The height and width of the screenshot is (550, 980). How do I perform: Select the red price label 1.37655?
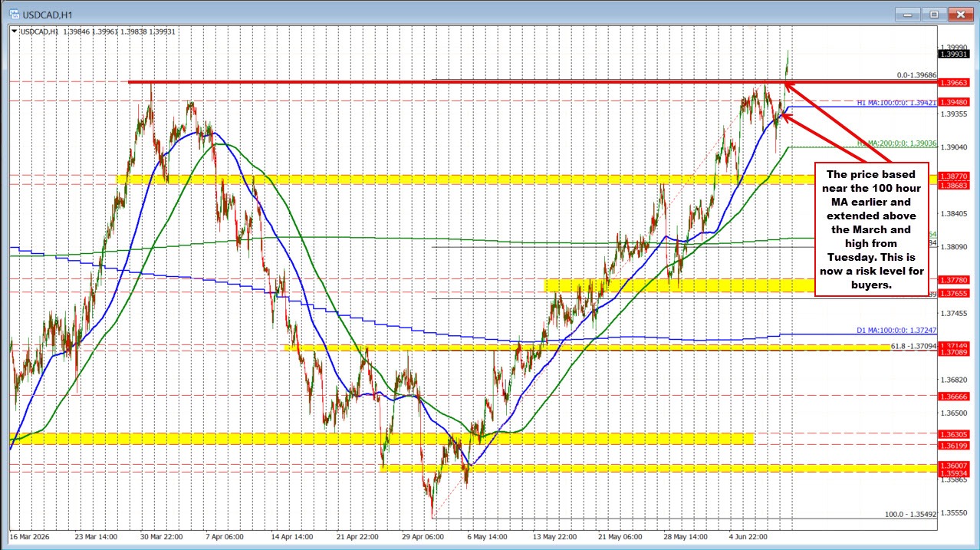955,293
